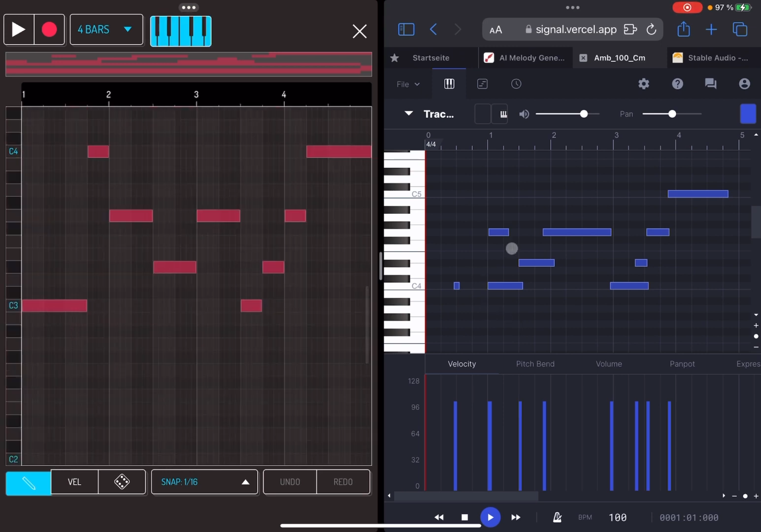
Task: Open the File menu dropdown
Action: coord(408,84)
